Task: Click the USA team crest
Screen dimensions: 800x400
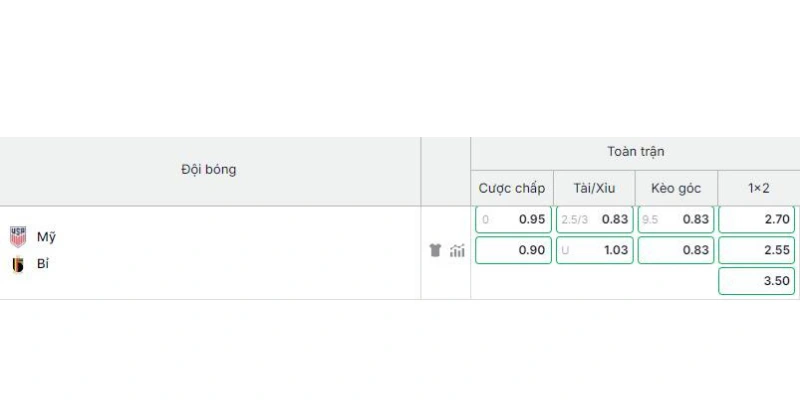Action: [18, 237]
